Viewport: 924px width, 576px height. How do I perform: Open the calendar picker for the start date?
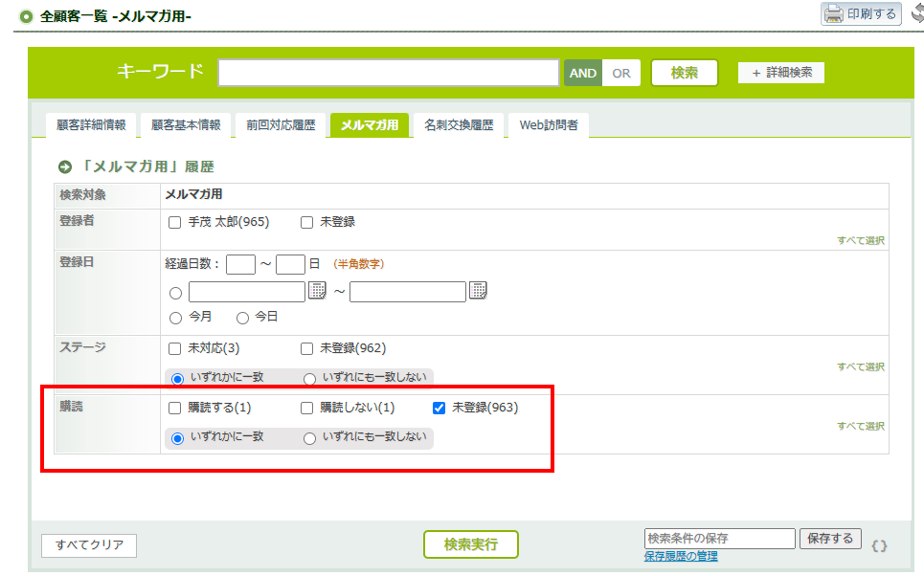pyautogui.click(x=317, y=290)
